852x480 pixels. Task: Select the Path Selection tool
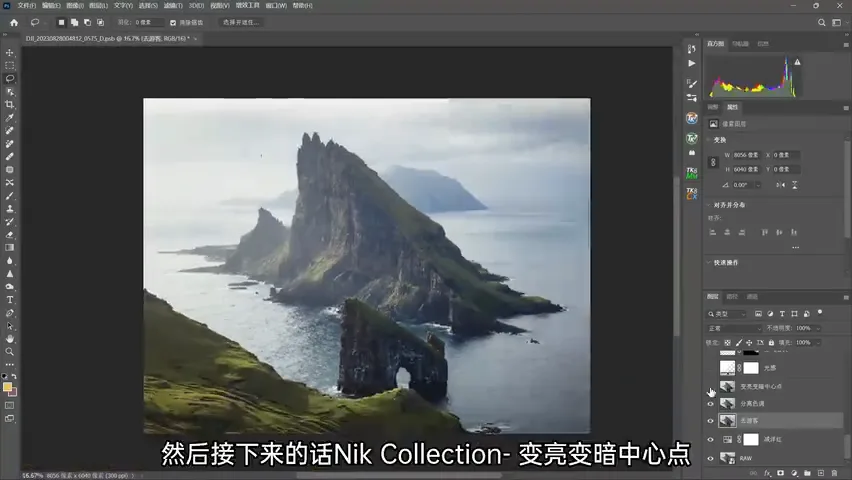click(x=10, y=326)
